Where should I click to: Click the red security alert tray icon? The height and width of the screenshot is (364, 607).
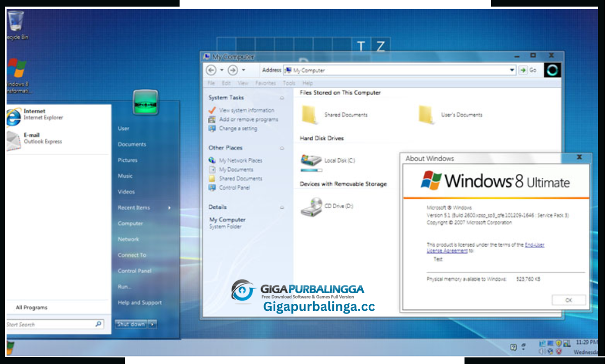coord(558,351)
